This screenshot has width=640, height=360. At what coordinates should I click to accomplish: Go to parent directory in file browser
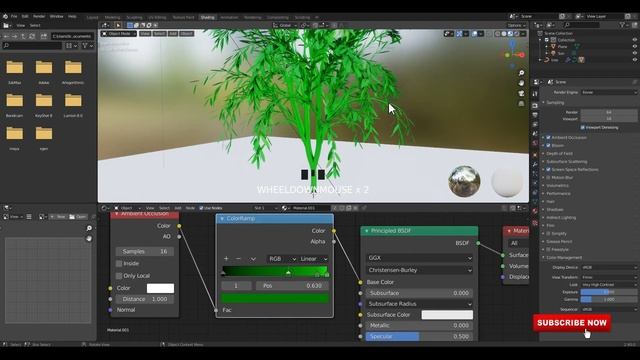pyautogui.click(x=23, y=36)
